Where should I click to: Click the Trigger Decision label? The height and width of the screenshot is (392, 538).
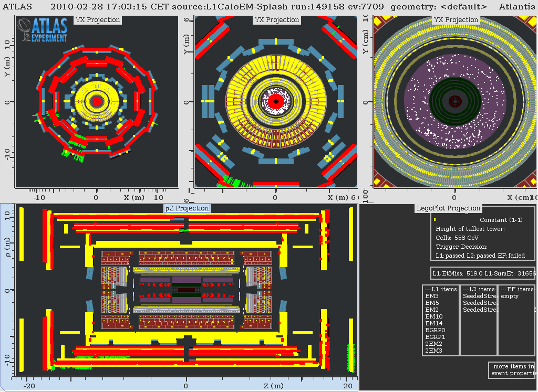pyautogui.click(x=461, y=247)
